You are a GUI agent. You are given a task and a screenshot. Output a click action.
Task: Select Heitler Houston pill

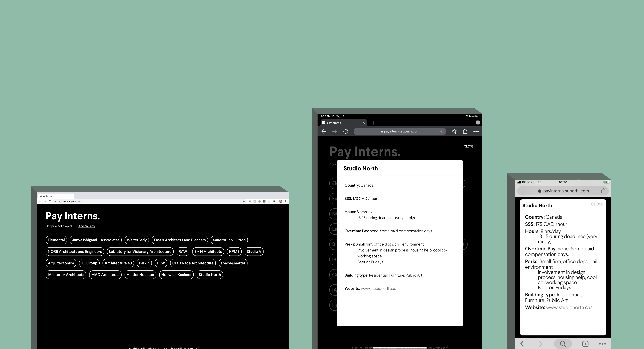[140, 275]
